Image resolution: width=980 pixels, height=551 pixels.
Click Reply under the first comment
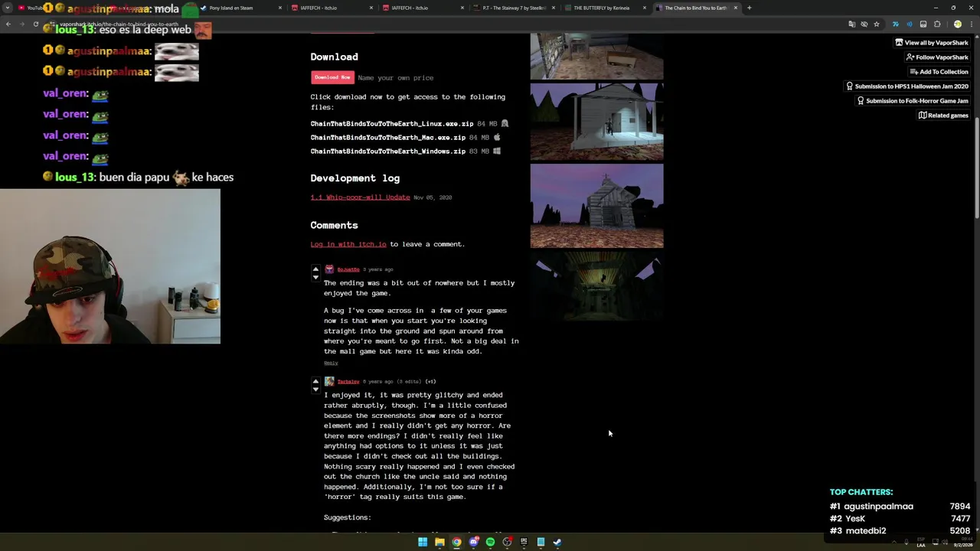[x=331, y=363]
